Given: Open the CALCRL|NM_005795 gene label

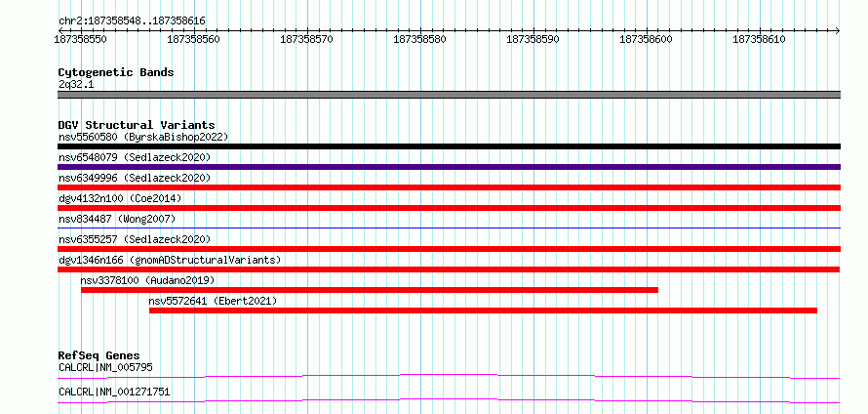Looking at the screenshot, I should [105, 367].
